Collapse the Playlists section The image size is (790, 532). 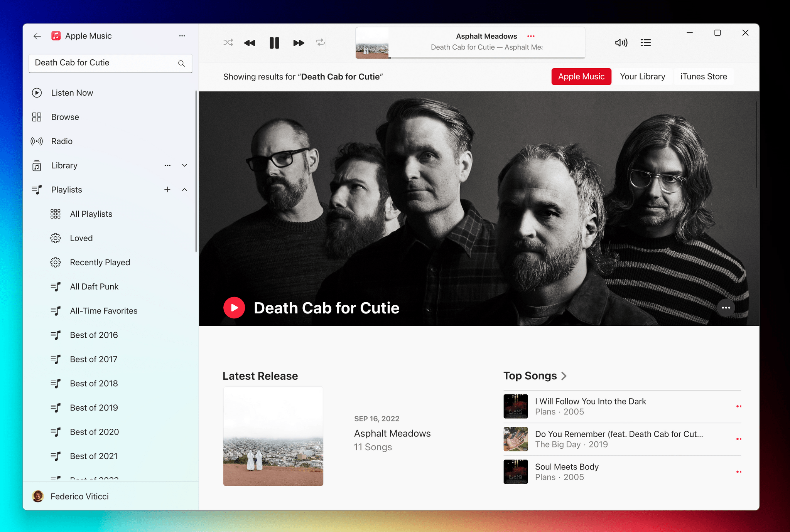tap(185, 189)
